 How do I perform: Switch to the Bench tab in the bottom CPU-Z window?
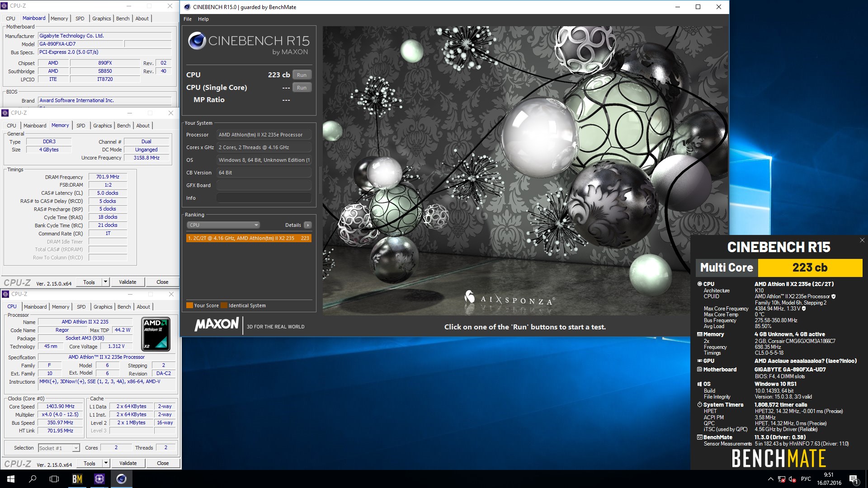(x=124, y=307)
